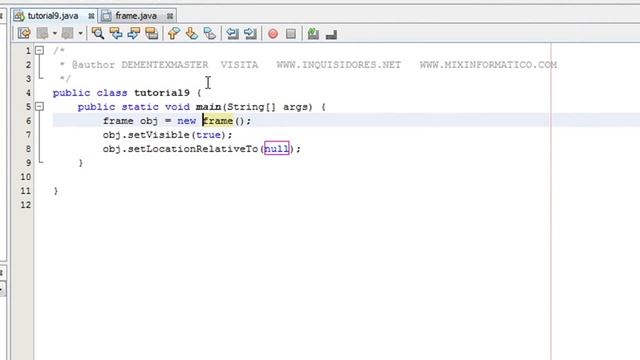The image size is (640, 360).
Task: Click the Comment toolbar icon
Action: pos(313,33)
